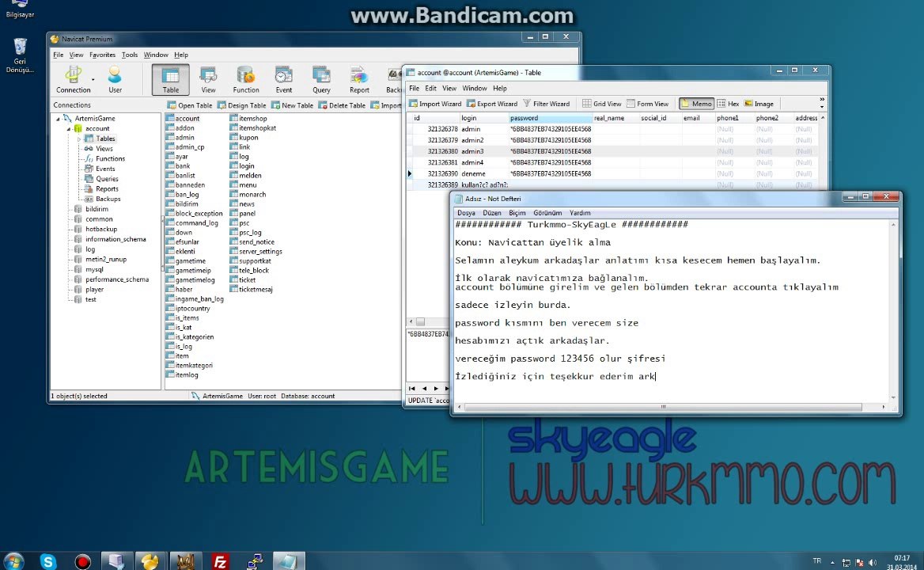This screenshot has height=570, width=924.
Task: Open the User toolbar icon
Action: pos(115,80)
